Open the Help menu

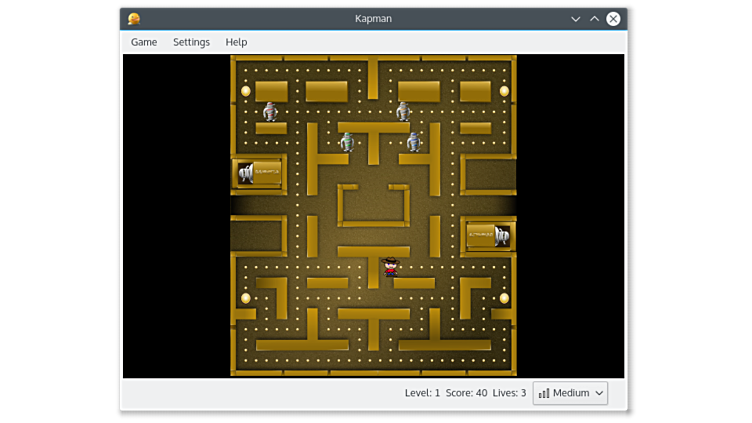point(236,42)
